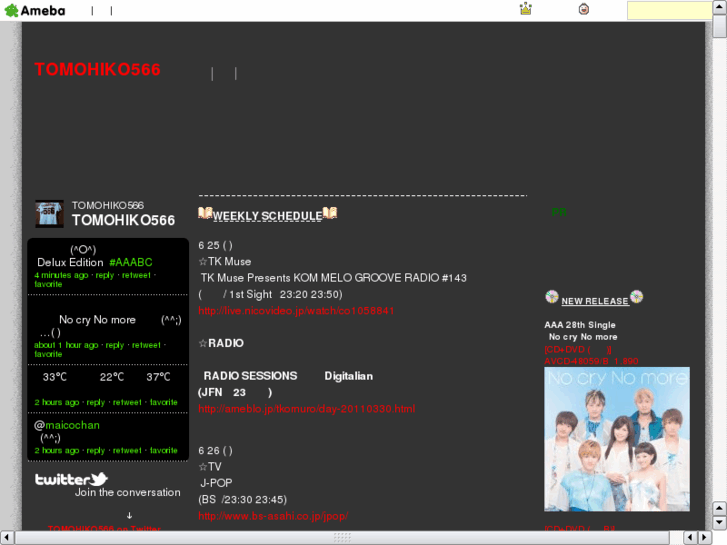Screen dimensions: 727x545
Task: Open the live.nicovideo.jp watch link
Action: point(296,311)
